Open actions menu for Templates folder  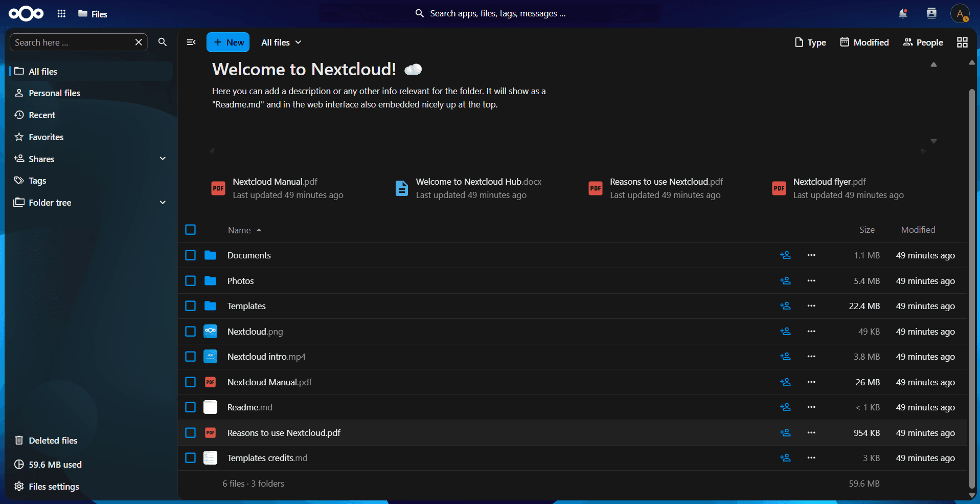[811, 306]
